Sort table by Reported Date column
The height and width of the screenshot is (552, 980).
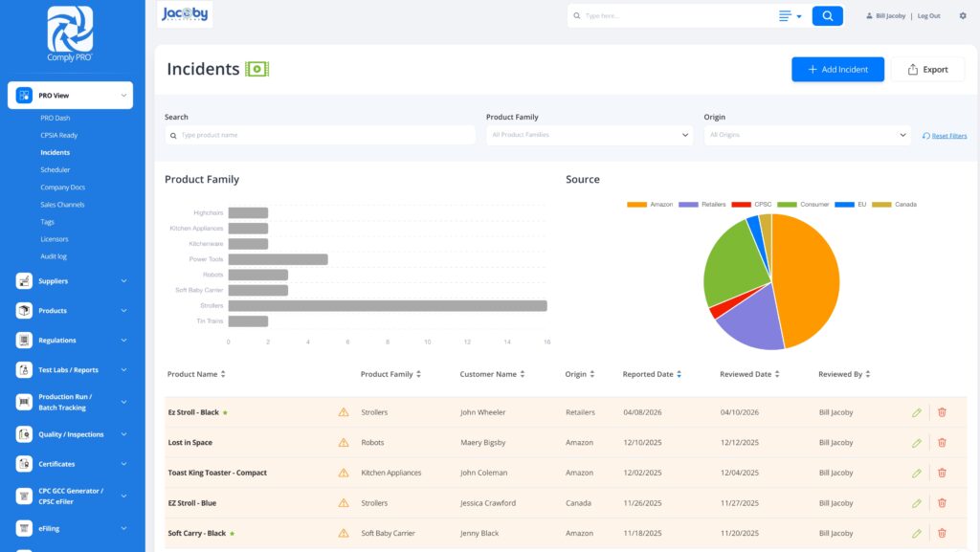click(652, 374)
